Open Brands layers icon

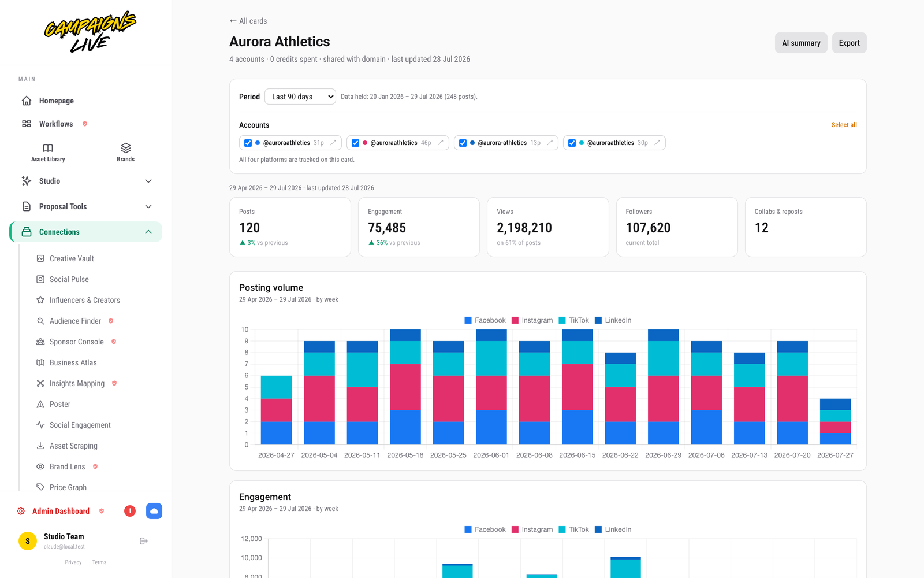pos(126,148)
